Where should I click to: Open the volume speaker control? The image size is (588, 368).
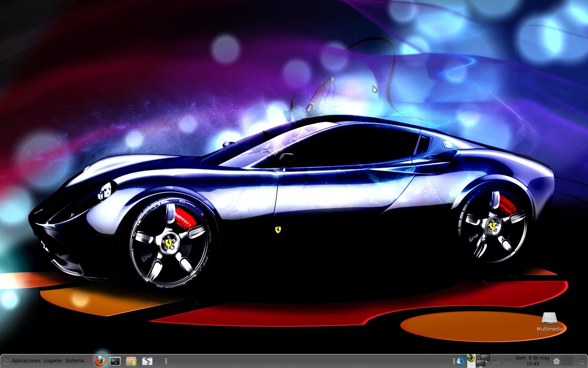[496, 361]
